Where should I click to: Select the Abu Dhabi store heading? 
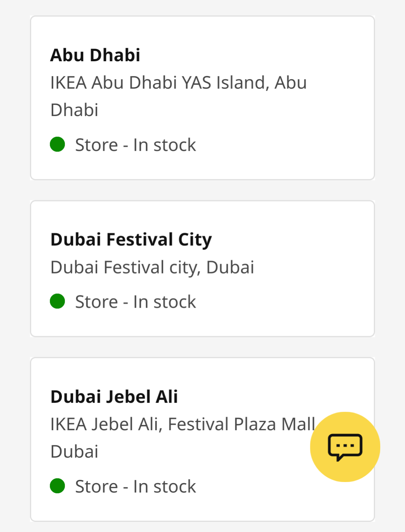(95, 55)
